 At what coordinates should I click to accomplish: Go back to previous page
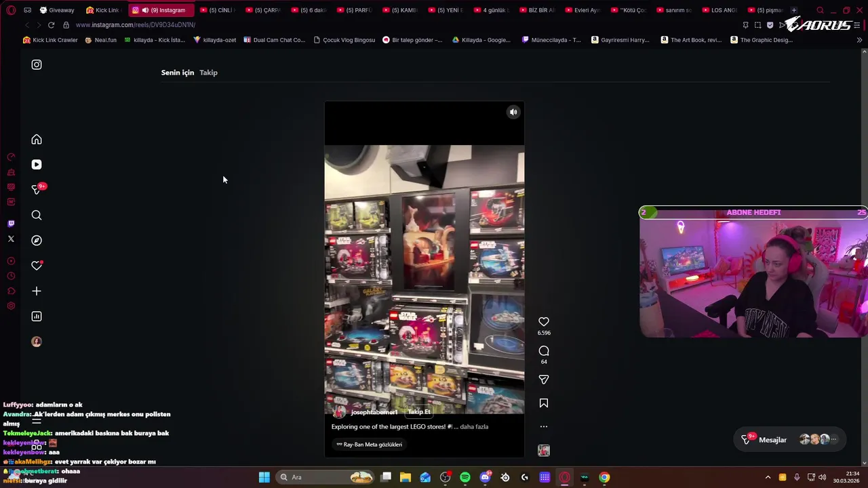[x=26, y=25]
